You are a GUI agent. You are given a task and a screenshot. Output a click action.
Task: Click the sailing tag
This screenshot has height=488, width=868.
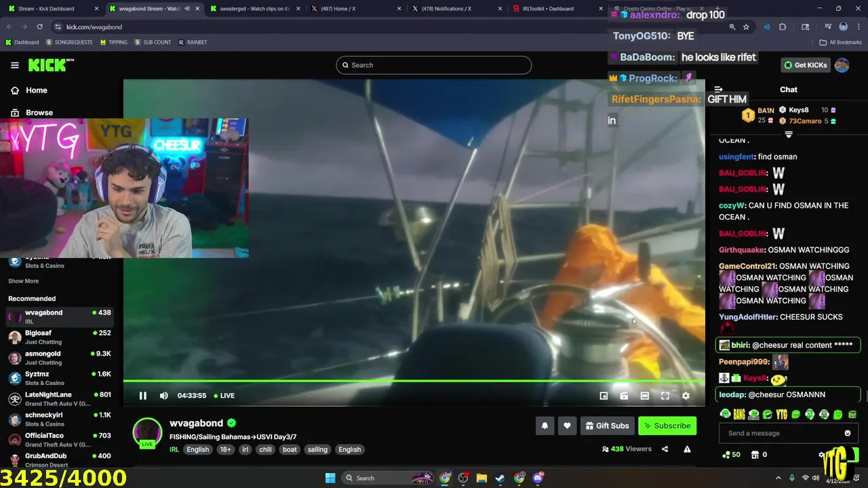pyautogui.click(x=317, y=449)
